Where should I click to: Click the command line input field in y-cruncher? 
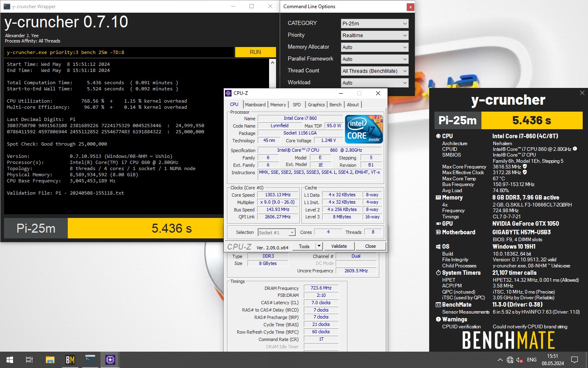pyautogui.click(x=119, y=52)
